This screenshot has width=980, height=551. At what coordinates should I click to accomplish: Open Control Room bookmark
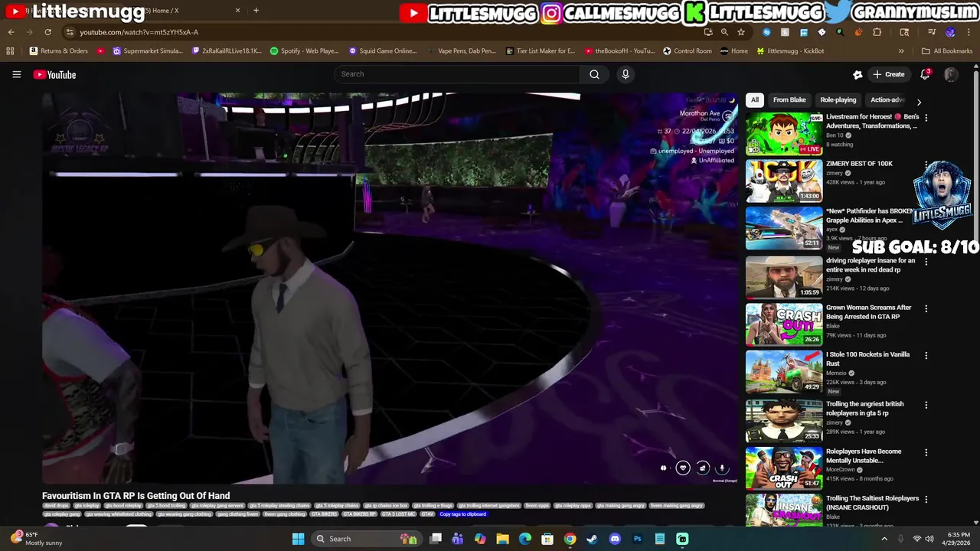tap(687, 51)
